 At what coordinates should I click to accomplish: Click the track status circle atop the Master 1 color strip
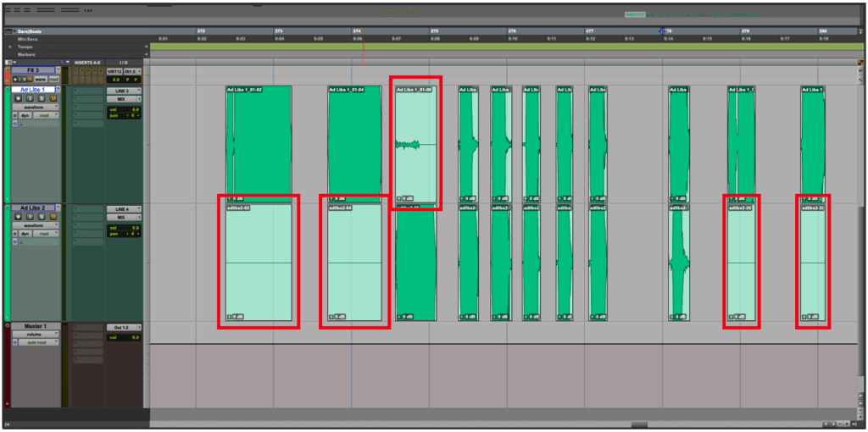tap(7, 325)
